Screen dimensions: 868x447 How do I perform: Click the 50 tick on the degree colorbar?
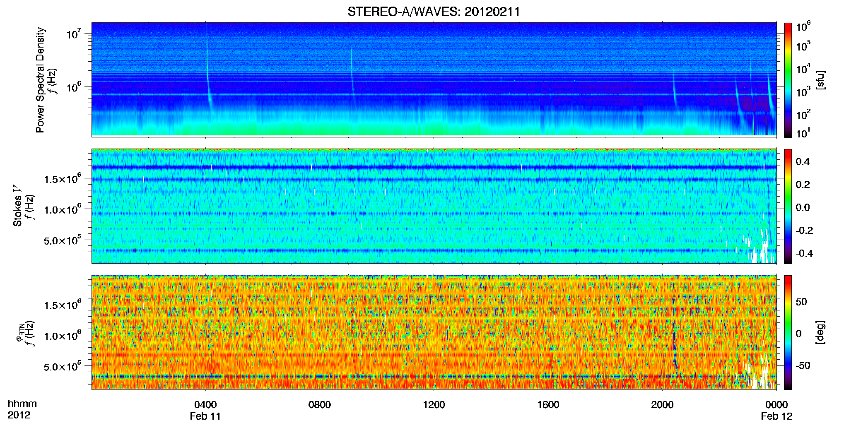(x=801, y=302)
